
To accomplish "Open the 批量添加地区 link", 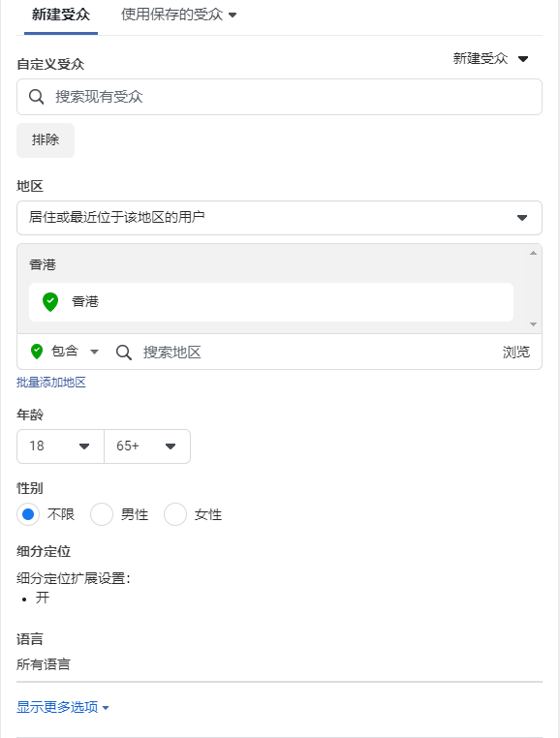I will tap(51, 383).
